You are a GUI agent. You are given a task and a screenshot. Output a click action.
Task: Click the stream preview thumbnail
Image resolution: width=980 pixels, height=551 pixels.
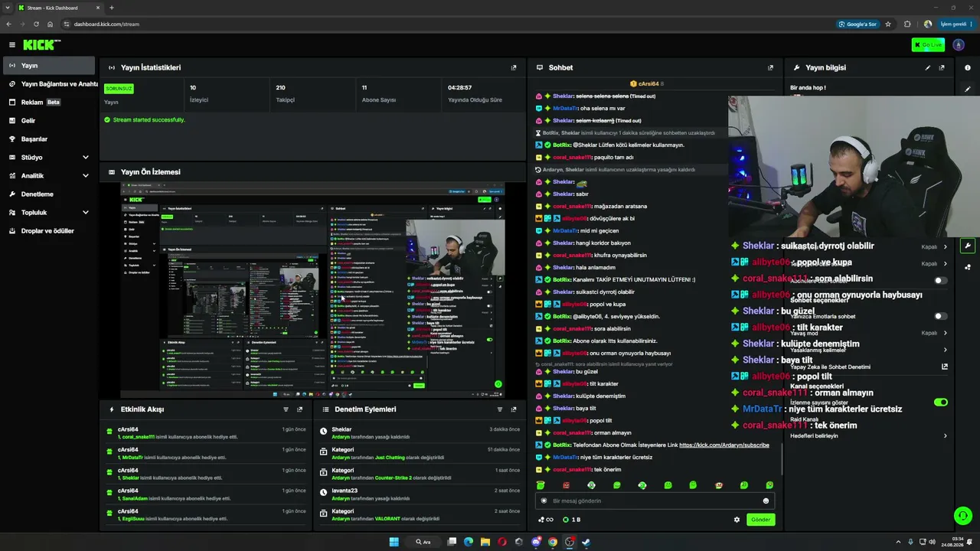point(312,290)
